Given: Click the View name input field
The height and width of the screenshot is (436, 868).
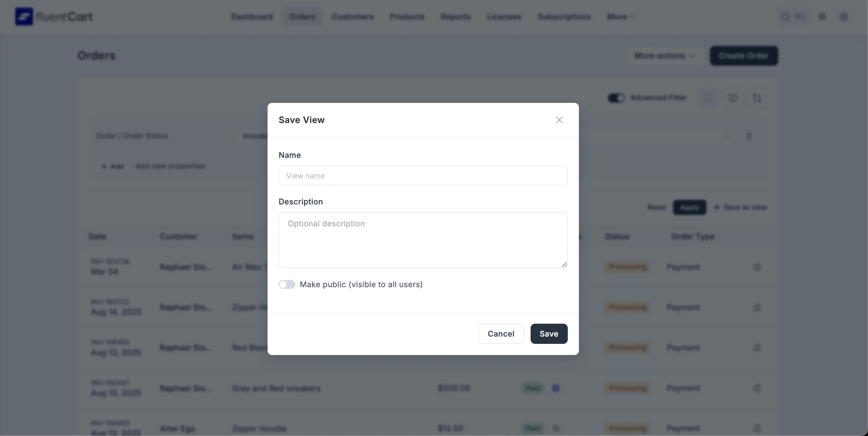Looking at the screenshot, I should coord(423,176).
